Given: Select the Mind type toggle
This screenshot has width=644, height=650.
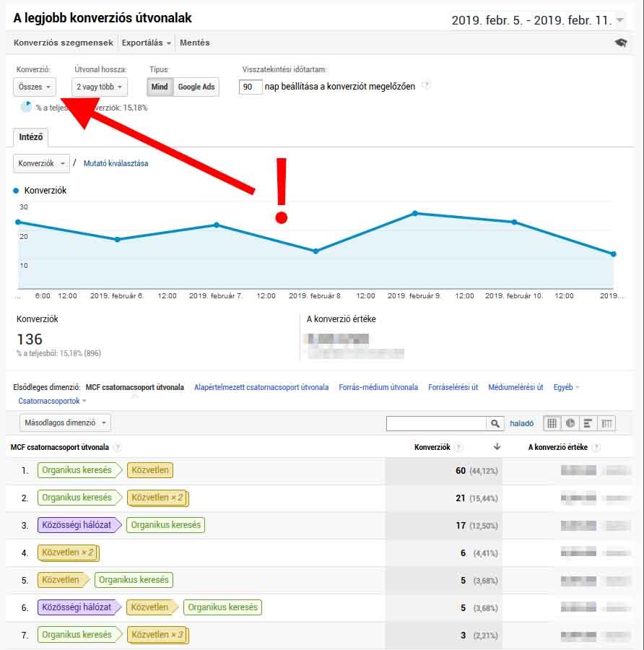Looking at the screenshot, I should [160, 87].
